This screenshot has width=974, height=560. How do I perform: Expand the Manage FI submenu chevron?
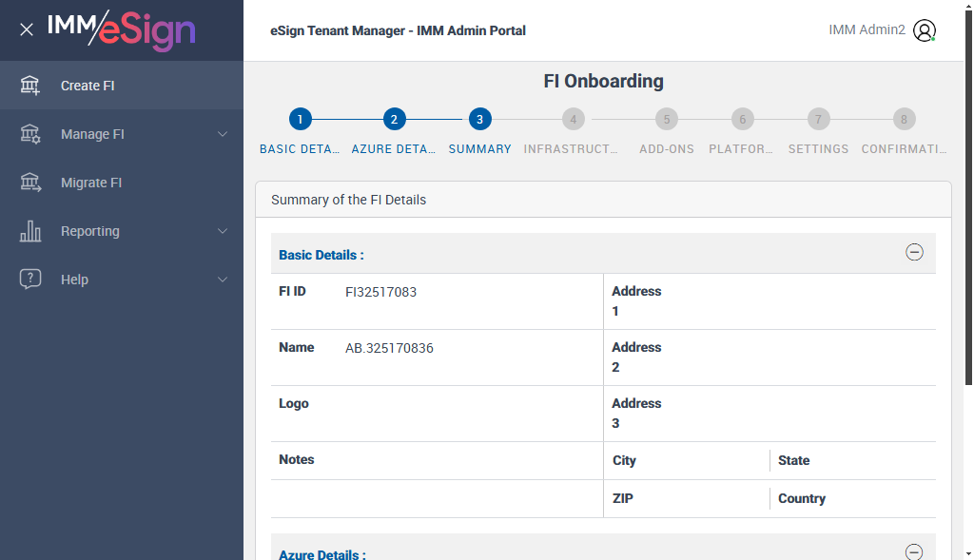point(223,134)
